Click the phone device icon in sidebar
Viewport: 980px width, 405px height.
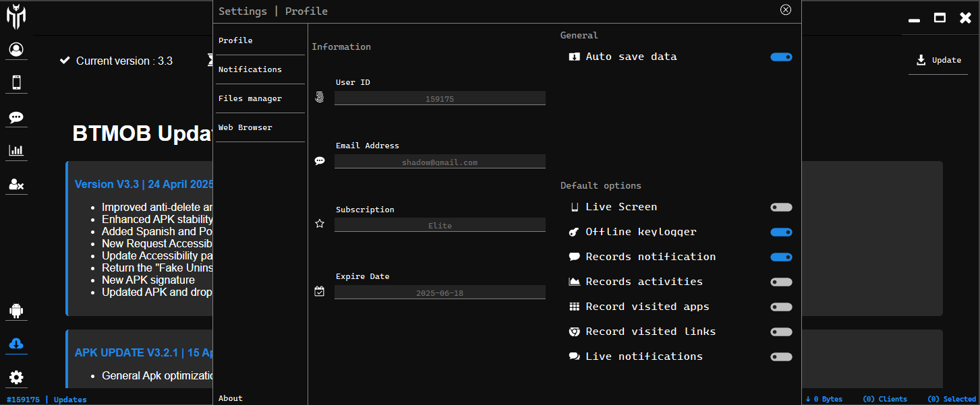(16, 82)
